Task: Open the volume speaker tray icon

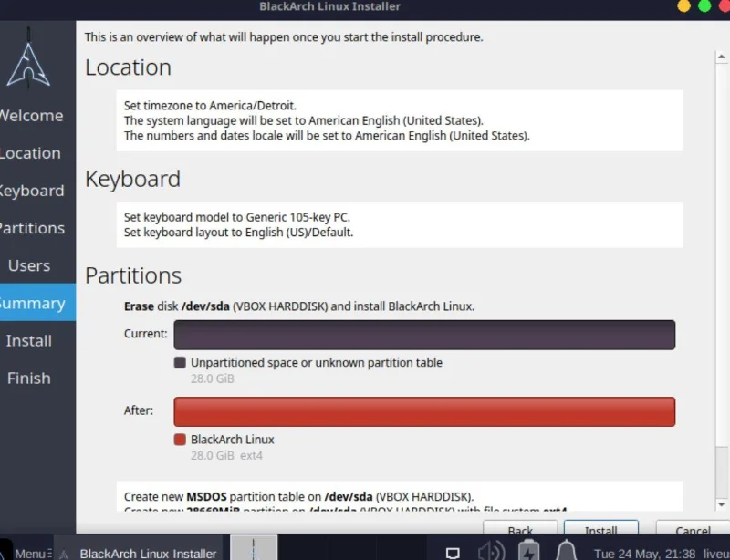Action: click(x=491, y=551)
